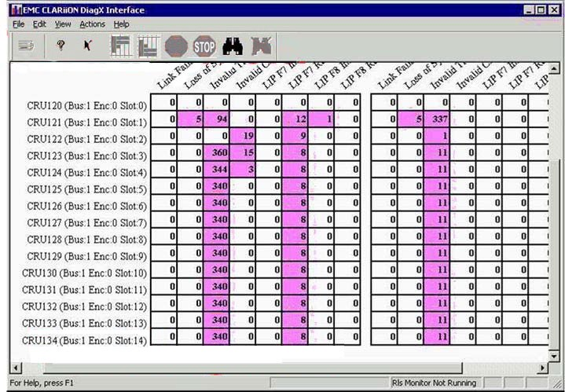Click vertical scrollbar down arrow
This screenshot has height=392, width=565.
click(555, 356)
